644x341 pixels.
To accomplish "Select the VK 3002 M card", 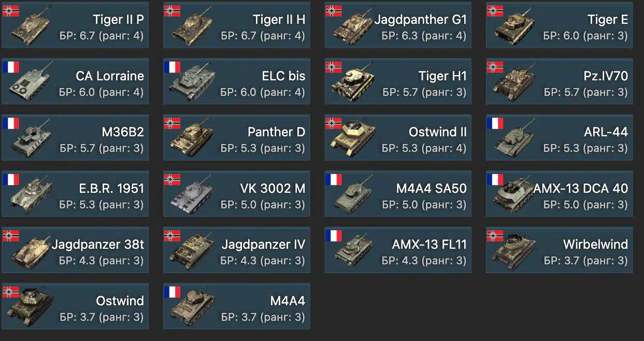I will coord(237,194).
